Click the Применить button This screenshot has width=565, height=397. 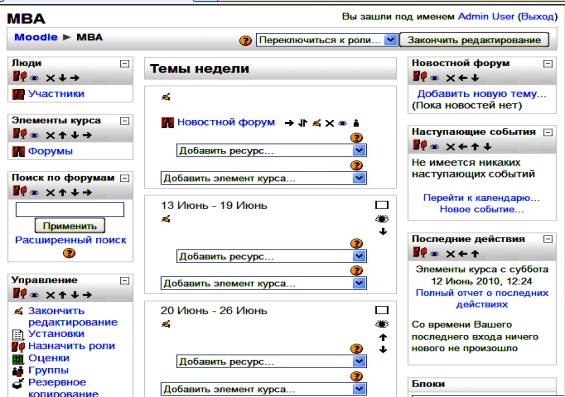coord(70,226)
